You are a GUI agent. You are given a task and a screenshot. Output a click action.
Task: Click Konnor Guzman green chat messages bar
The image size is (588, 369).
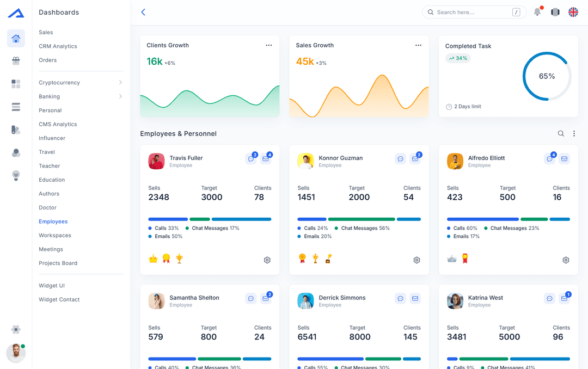pyautogui.click(x=362, y=219)
